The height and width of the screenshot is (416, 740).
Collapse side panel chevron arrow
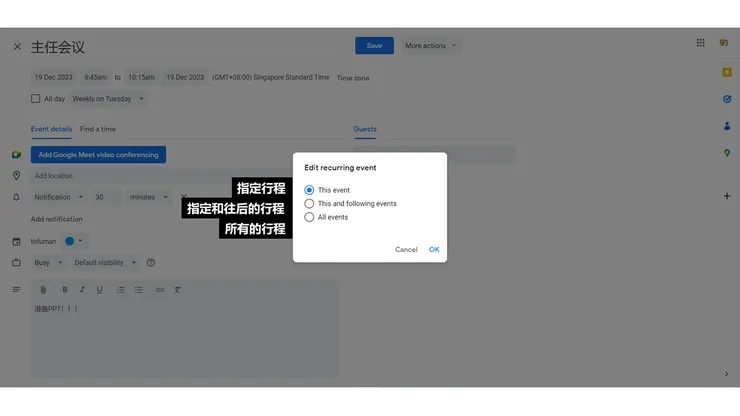click(726, 374)
